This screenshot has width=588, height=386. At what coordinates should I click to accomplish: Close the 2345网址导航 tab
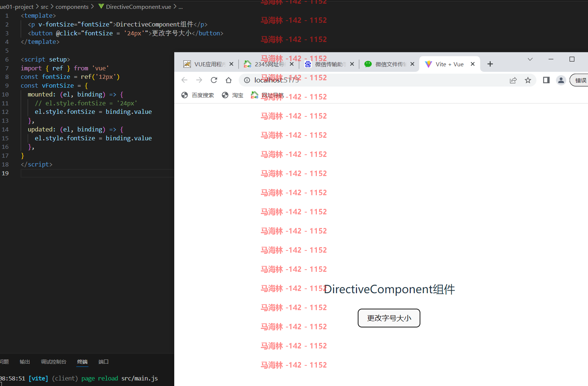(292, 64)
